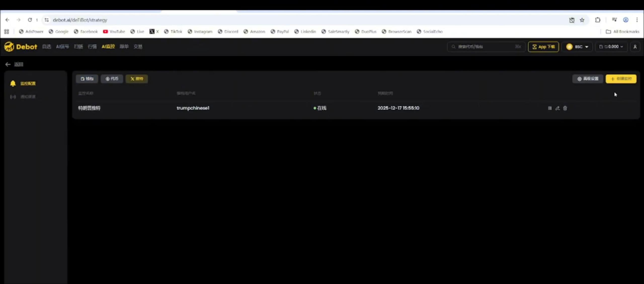Open the notification channel sidebar item
Image resolution: width=644 pixels, height=284 pixels.
coord(28,97)
